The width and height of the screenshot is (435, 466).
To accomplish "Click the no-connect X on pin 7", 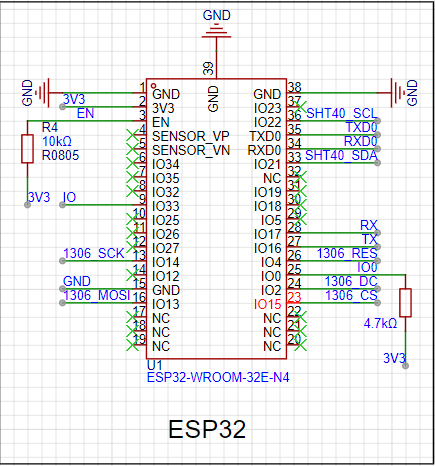I will (x=132, y=177).
